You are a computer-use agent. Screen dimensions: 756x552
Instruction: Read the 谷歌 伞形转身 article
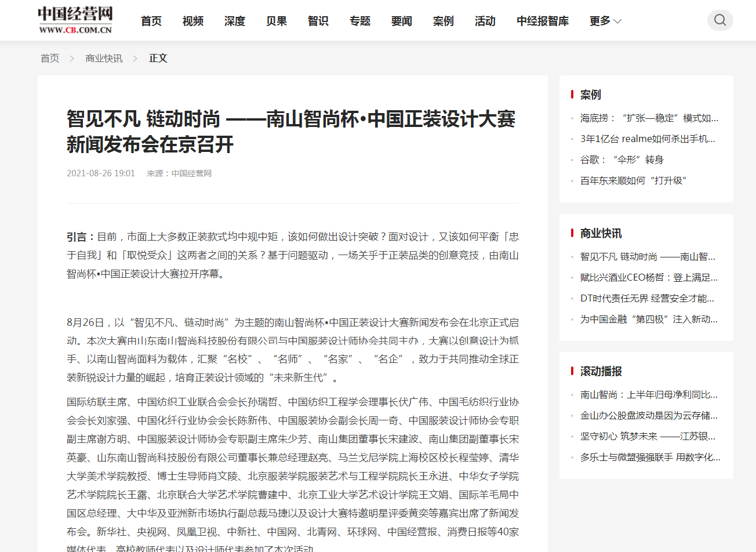pyautogui.click(x=621, y=160)
